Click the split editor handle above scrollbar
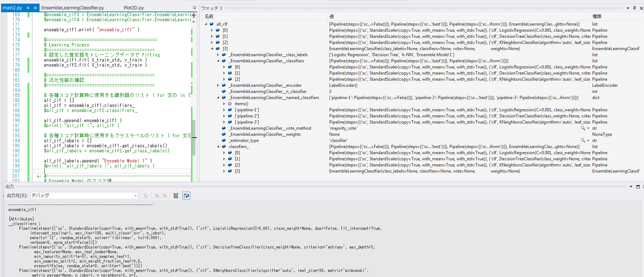This screenshot has width=644, height=277. [194, 15]
